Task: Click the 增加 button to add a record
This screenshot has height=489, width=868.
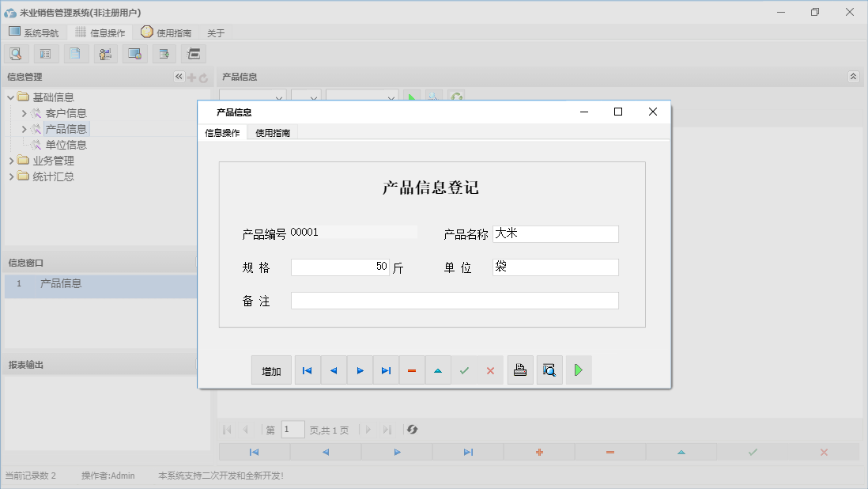Action: point(271,370)
